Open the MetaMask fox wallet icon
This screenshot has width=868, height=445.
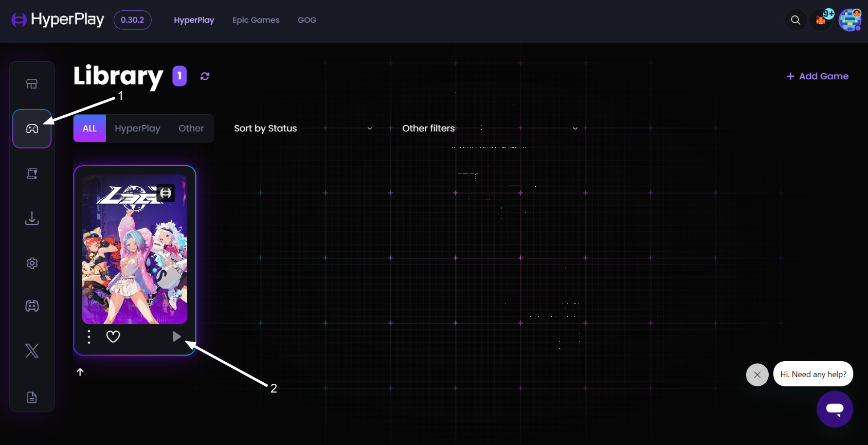[821, 20]
